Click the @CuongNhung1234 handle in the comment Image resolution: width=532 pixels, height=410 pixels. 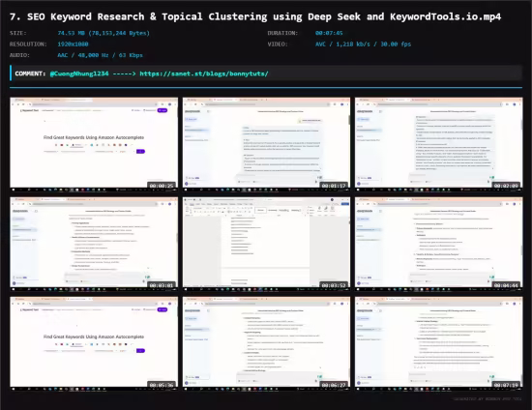[79, 73]
